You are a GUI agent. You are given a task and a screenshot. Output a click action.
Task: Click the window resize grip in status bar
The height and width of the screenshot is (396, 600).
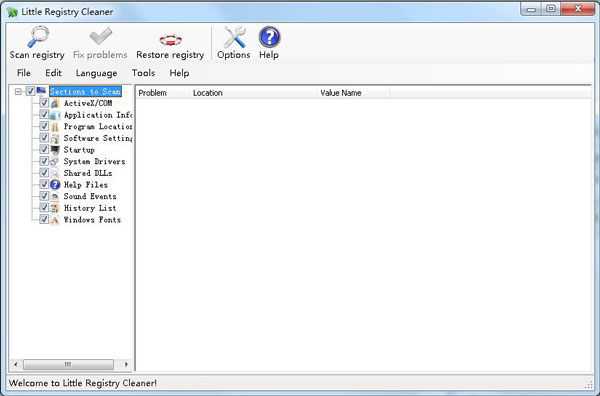(x=589, y=385)
